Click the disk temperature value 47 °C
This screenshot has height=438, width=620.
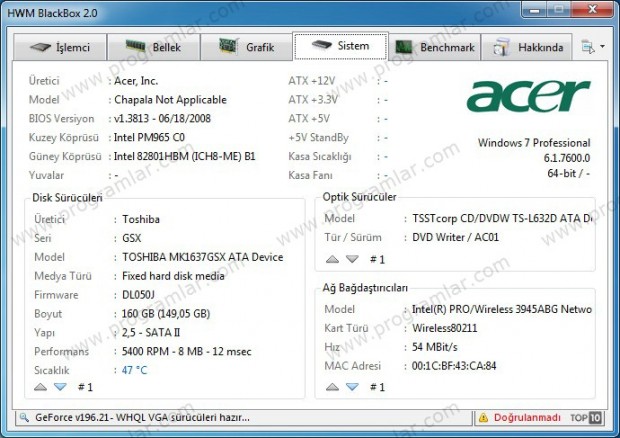click(x=134, y=370)
